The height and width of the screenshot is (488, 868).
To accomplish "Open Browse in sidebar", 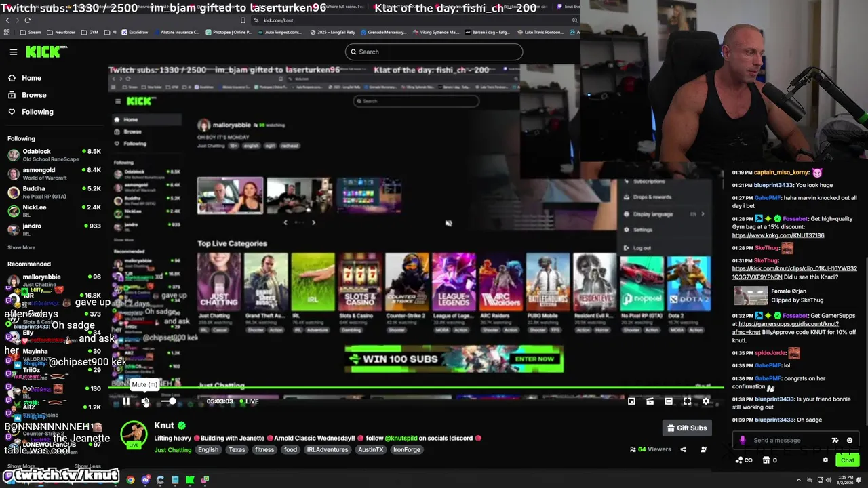I will point(34,95).
